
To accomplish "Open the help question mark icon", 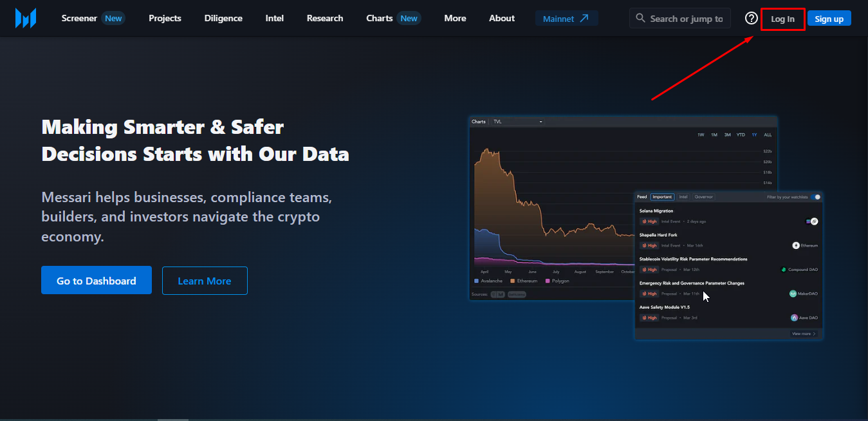I will (751, 18).
